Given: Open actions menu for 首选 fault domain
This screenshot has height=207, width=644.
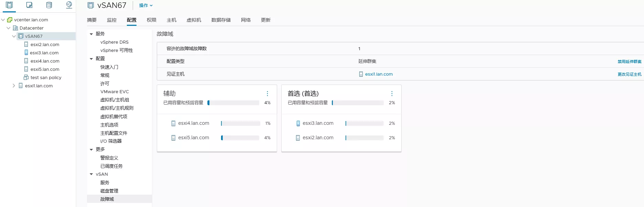Looking at the screenshot, I should [x=392, y=94].
